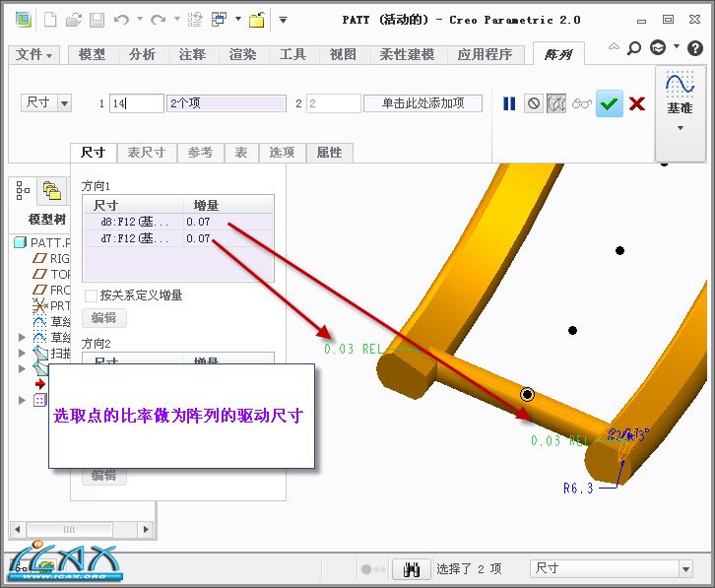The image size is (715, 588).
Task: Open the pattern type 尺寸 dropdown
Action: (x=64, y=103)
